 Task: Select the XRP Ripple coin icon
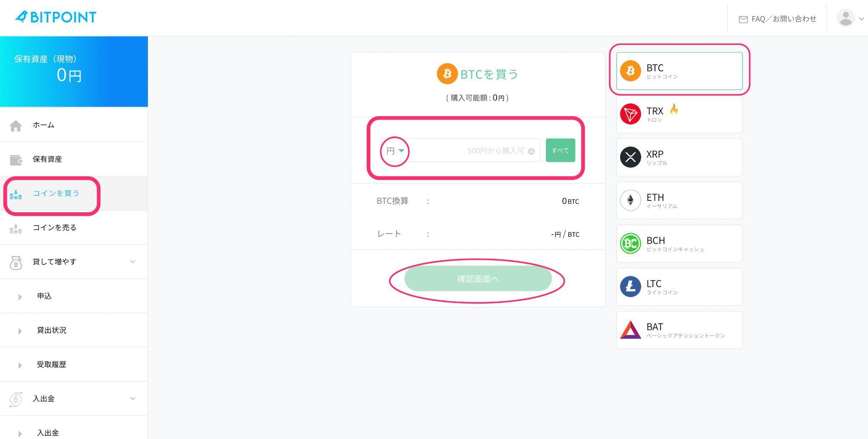point(630,157)
